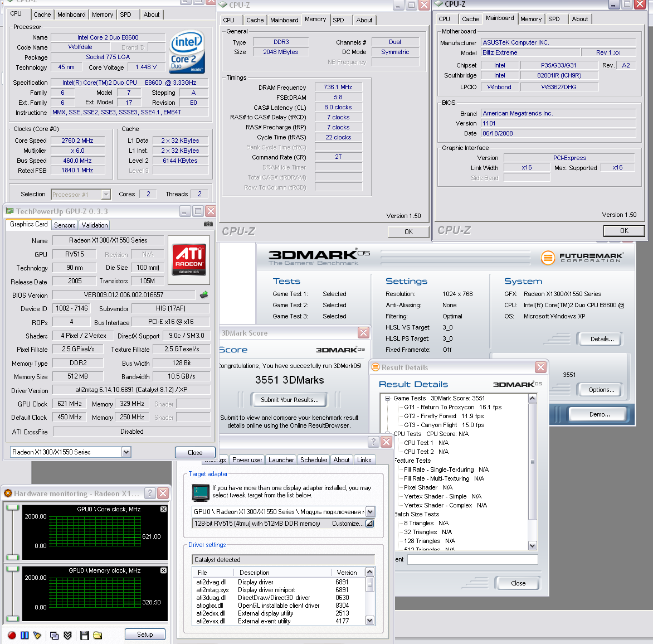Click the driver file list up arrow
Image resolution: width=653 pixels, height=644 pixels.
coord(369,572)
